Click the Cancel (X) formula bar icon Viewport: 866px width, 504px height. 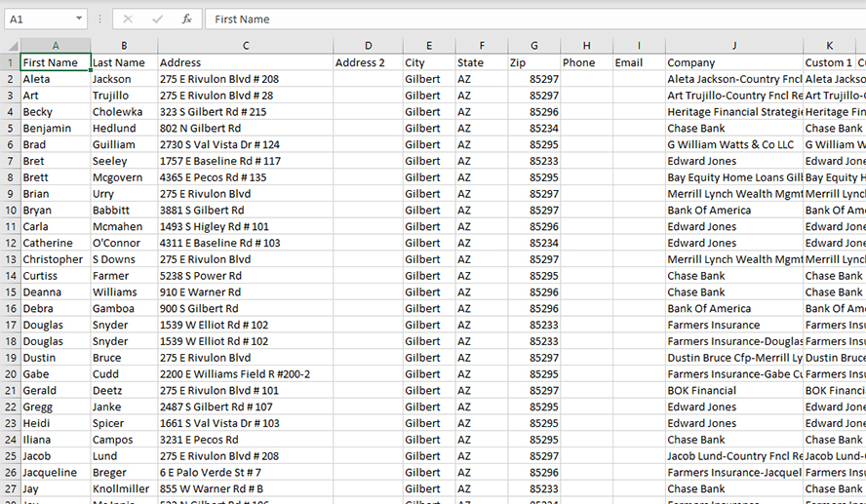128,19
